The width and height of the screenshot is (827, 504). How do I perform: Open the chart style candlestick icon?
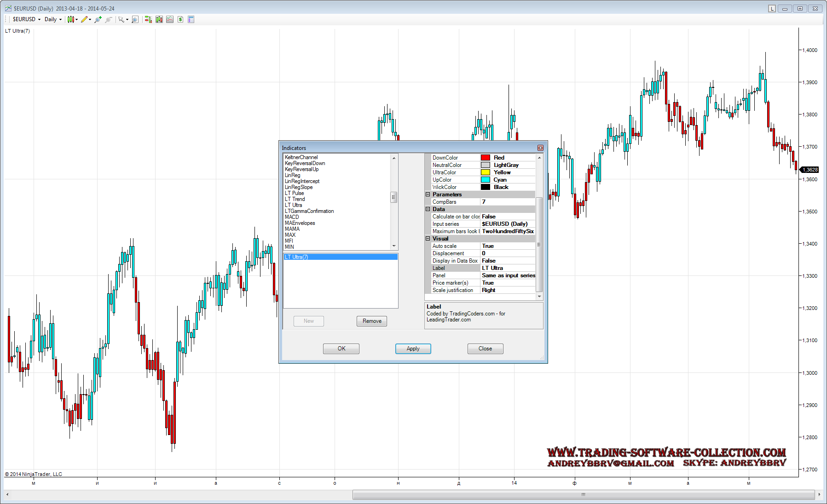pos(70,19)
